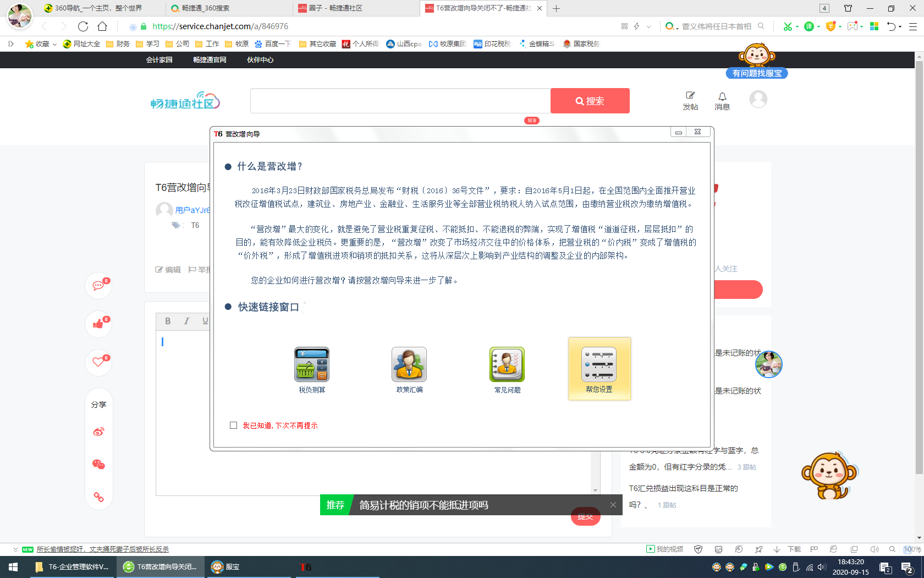The width and height of the screenshot is (924, 578).
Task: Open the 公司 bookmark folder
Action: (x=177, y=44)
